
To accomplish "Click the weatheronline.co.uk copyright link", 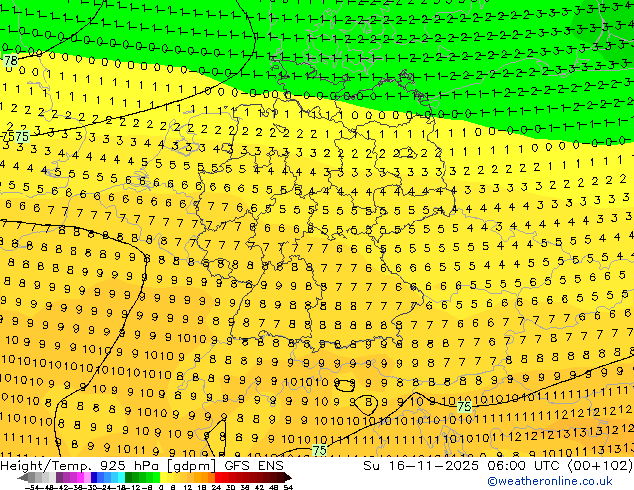I will [550, 481].
